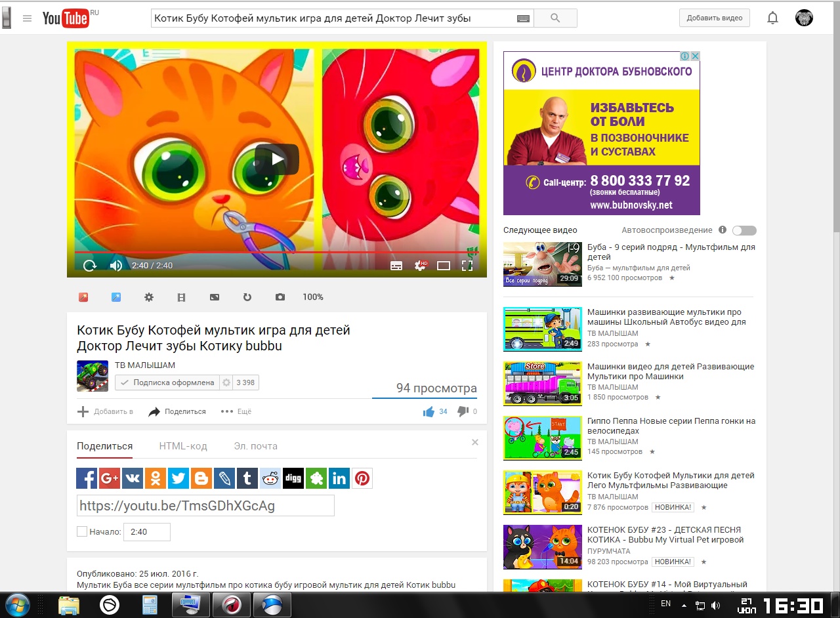Image resolution: width=840 pixels, height=618 pixels.
Task: Click the Подписка оформлена subscribed button
Action: [167, 382]
